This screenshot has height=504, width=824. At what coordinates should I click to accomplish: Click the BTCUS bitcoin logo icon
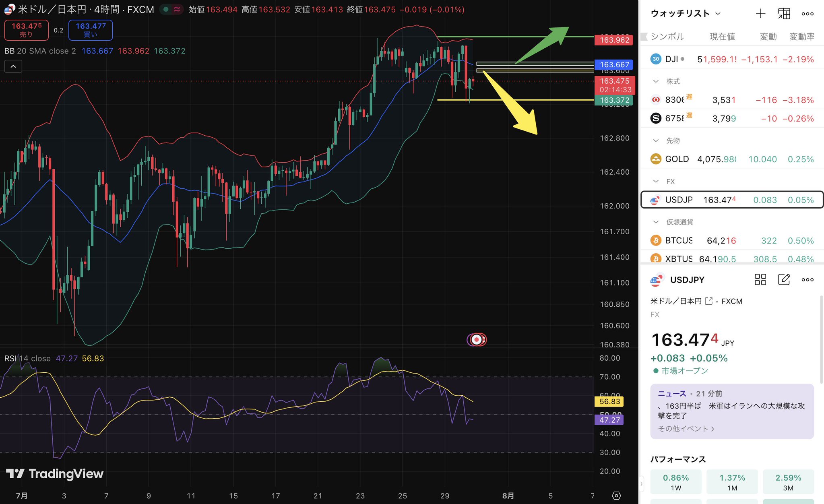pyautogui.click(x=656, y=240)
